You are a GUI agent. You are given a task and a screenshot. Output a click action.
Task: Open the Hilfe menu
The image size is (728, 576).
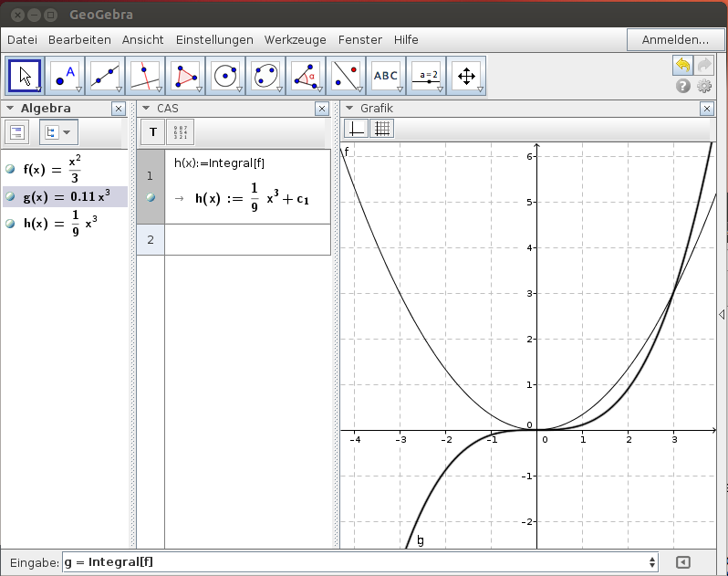point(406,40)
